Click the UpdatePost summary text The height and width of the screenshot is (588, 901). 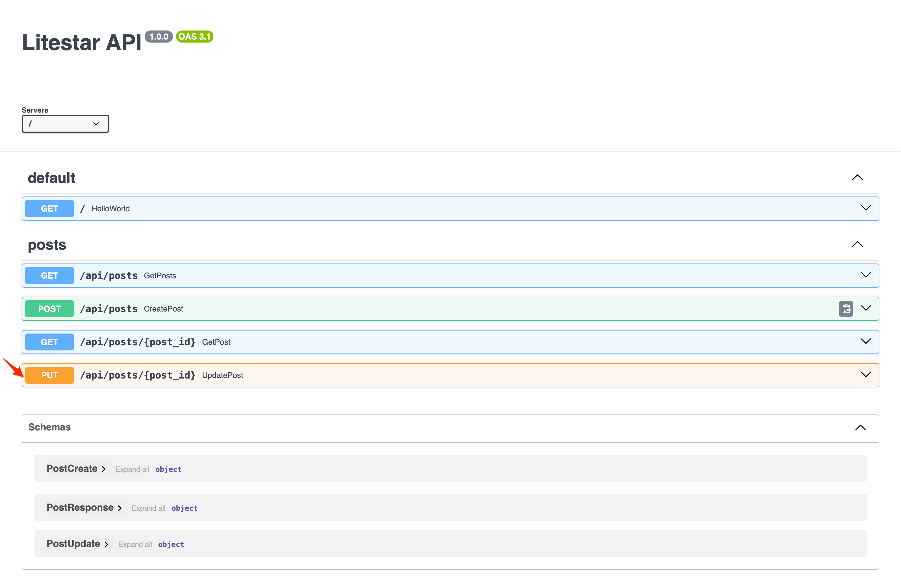click(x=223, y=375)
